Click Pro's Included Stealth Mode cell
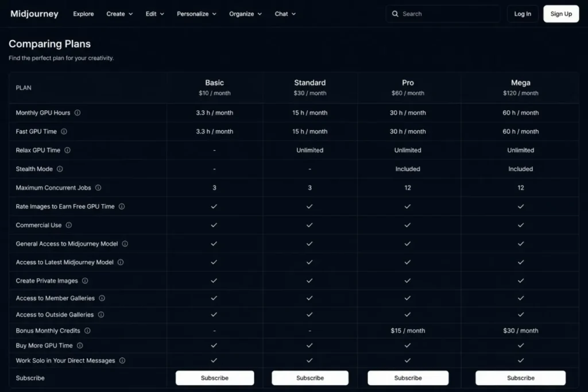 pyautogui.click(x=408, y=169)
